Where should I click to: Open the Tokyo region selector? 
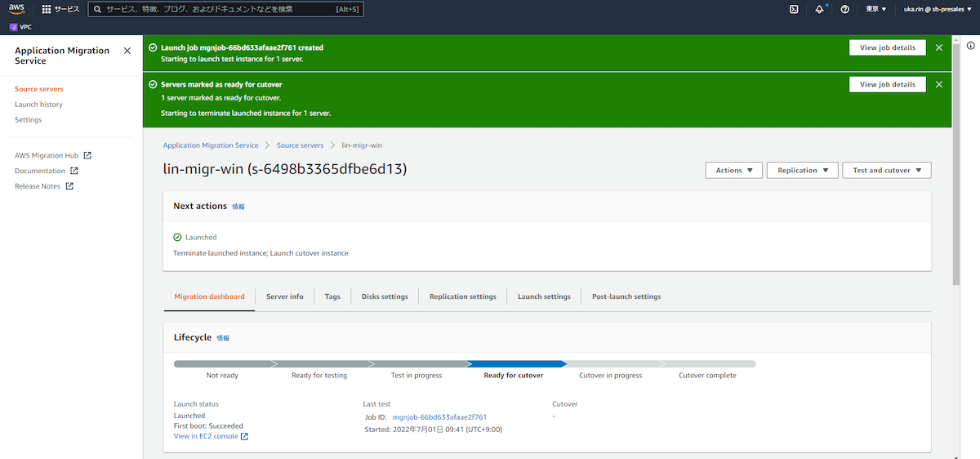[x=876, y=9]
